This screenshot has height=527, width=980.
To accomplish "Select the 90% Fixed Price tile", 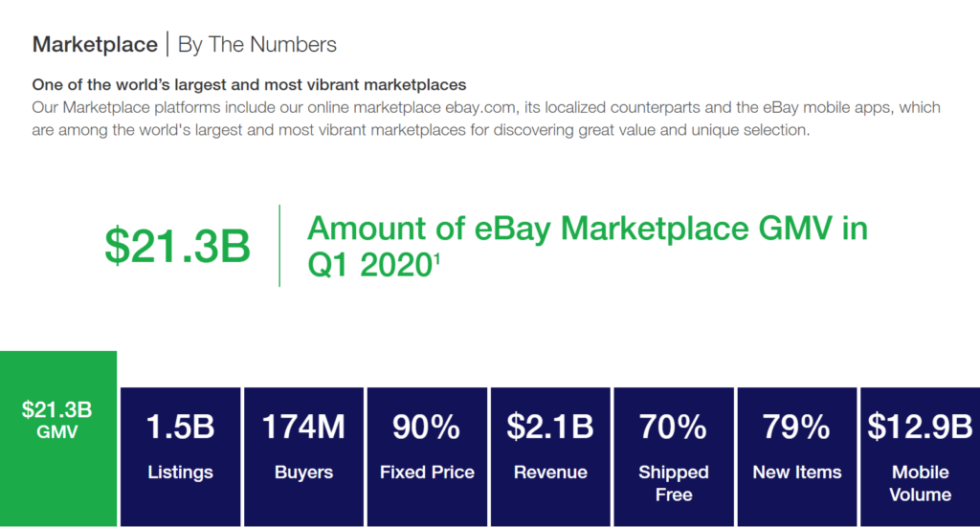I will [427, 456].
